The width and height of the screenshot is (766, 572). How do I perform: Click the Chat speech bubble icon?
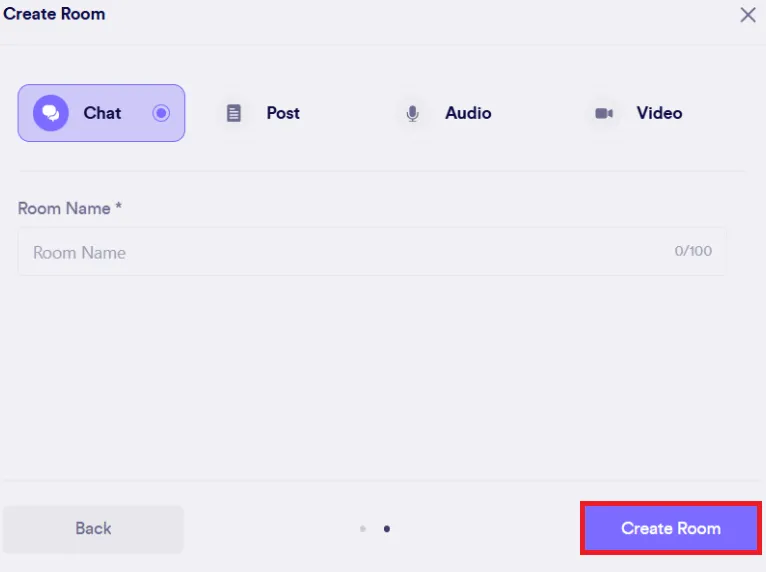[x=50, y=113]
